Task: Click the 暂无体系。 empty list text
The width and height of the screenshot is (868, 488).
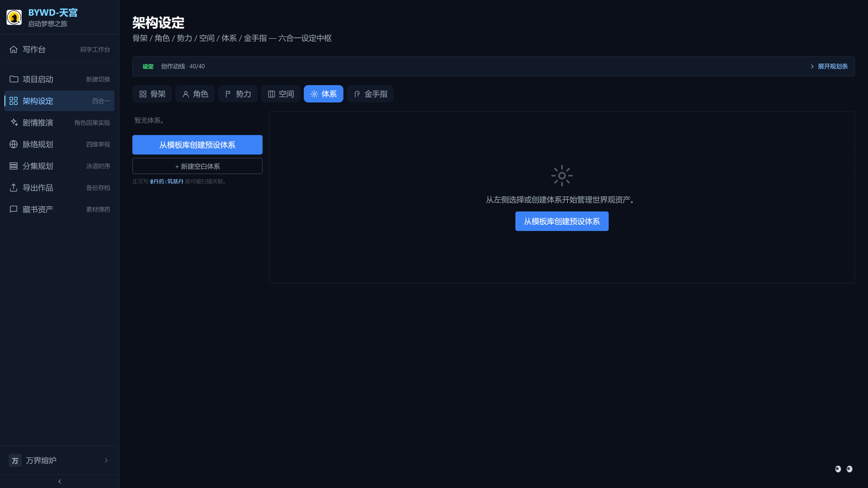Action: tap(149, 121)
